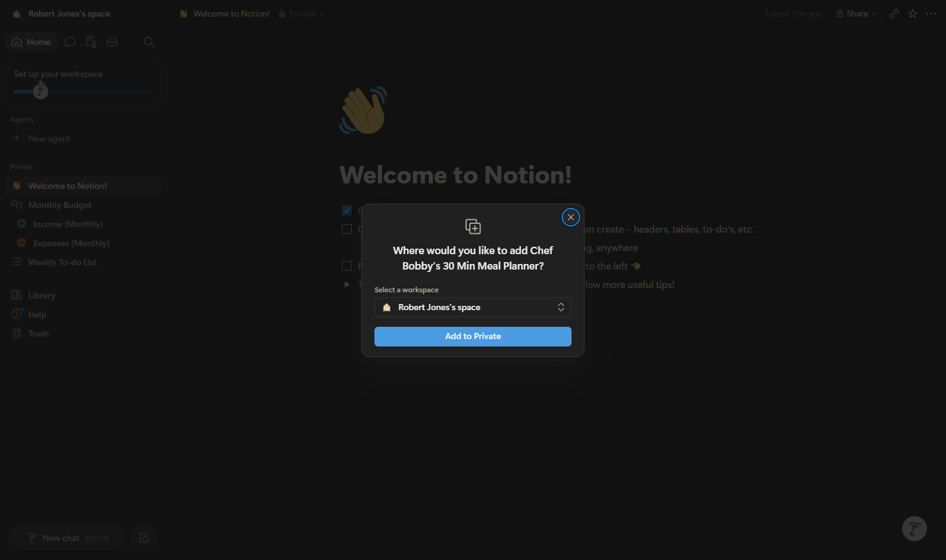The height and width of the screenshot is (560, 946).
Task: Click the Weekly To-do List list icon
Action: pyautogui.click(x=17, y=262)
